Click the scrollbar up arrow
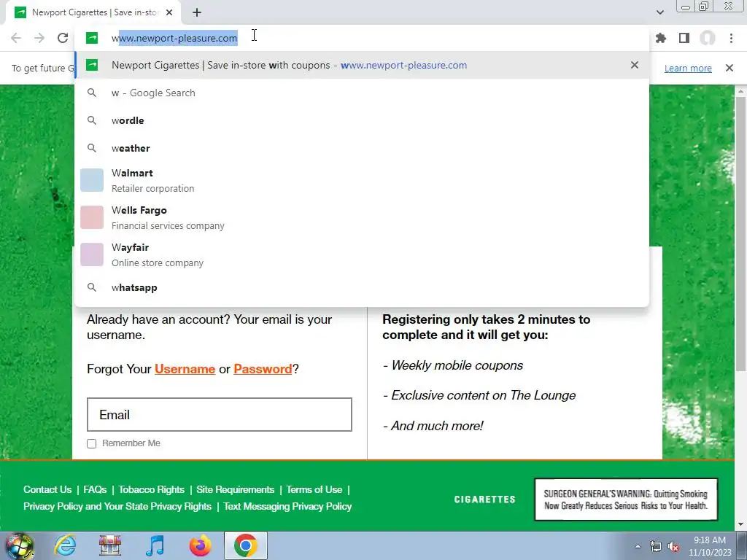This screenshot has height=560, width=747. tap(741, 91)
